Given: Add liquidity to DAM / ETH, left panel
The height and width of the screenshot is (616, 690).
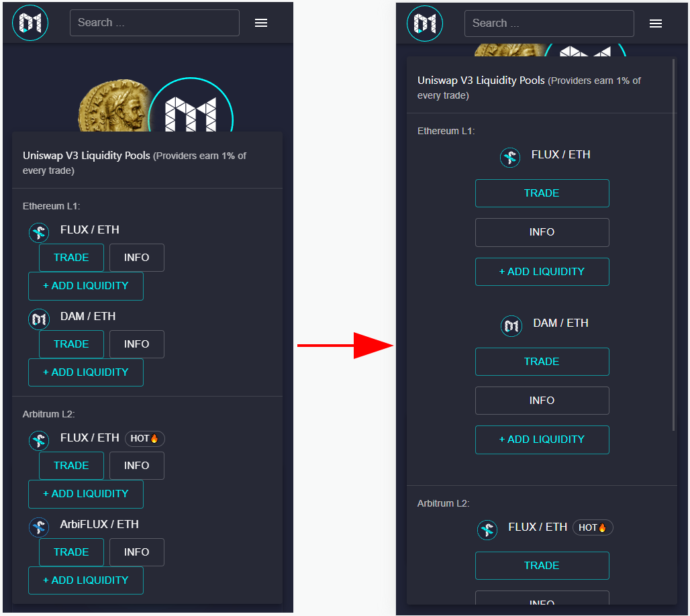Looking at the screenshot, I should pyautogui.click(x=86, y=372).
